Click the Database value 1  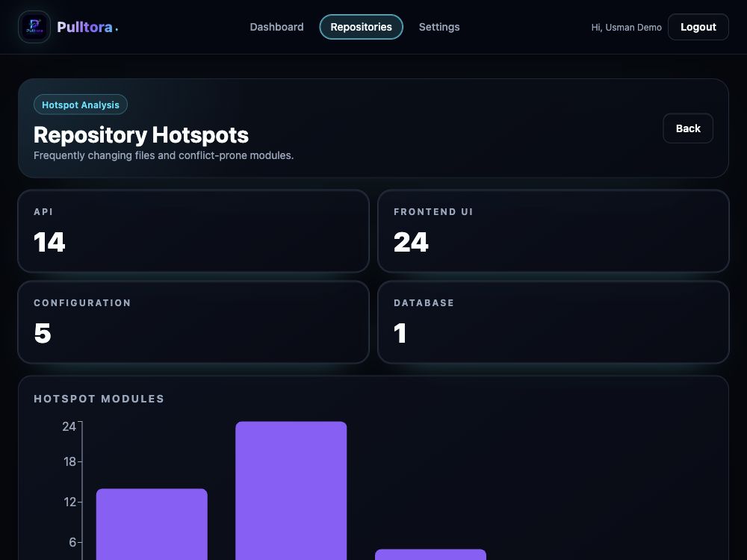pyautogui.click(x=400, y=333)
